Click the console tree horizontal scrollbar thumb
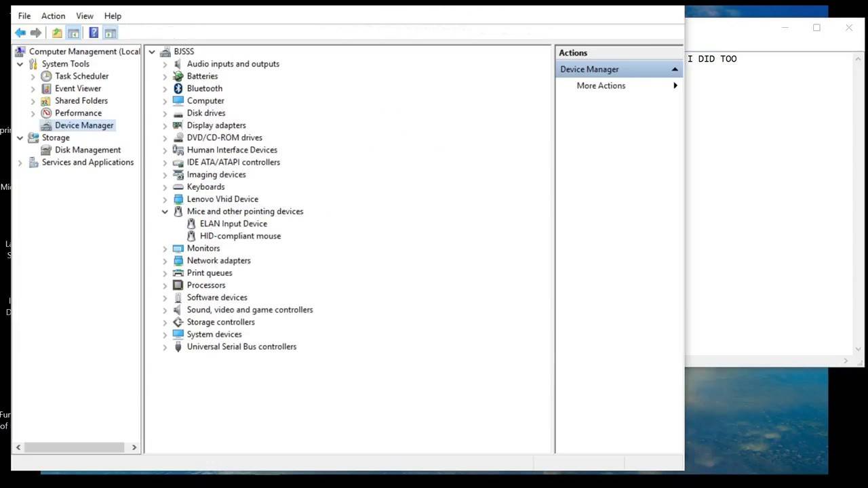Image resolution: width=868 pixels, height=488 pixels. [75, 447]
